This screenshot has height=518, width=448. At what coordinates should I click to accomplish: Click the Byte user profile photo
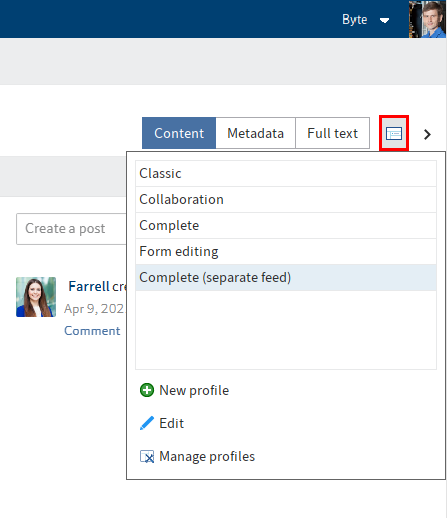click(x=427, y=19)
